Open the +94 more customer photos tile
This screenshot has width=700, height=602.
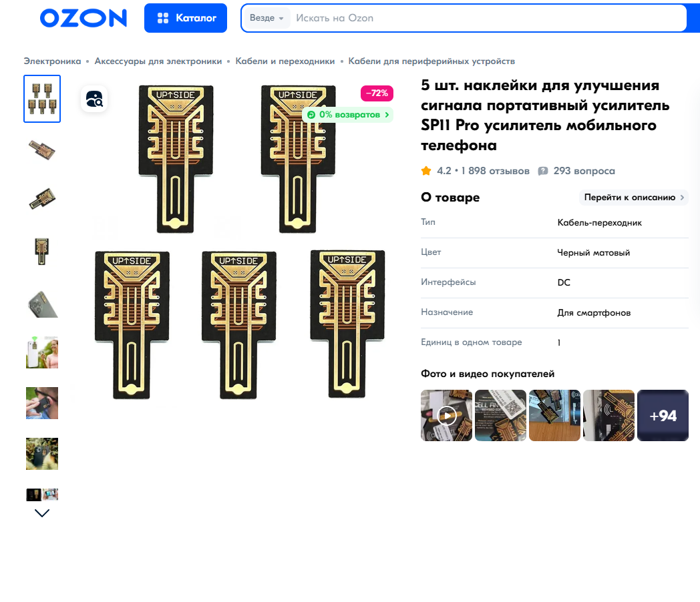(x=663, y=416)
